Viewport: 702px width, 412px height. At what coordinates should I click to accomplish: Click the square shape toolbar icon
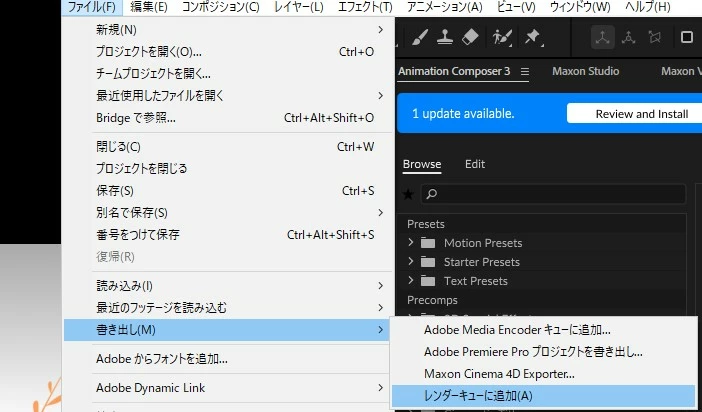pos(686,37)
